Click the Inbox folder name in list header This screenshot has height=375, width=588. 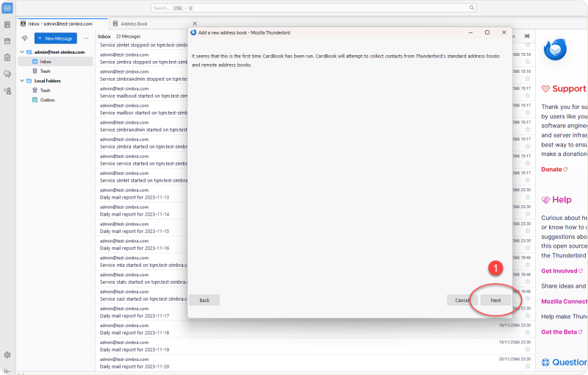[104, 36]
